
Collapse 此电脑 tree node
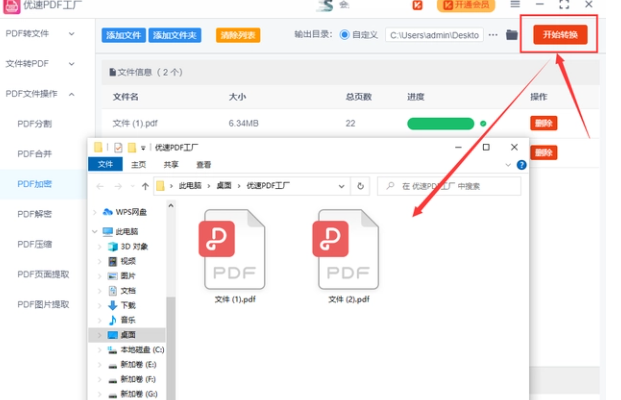pyautogui.click(x=95, y=231)
